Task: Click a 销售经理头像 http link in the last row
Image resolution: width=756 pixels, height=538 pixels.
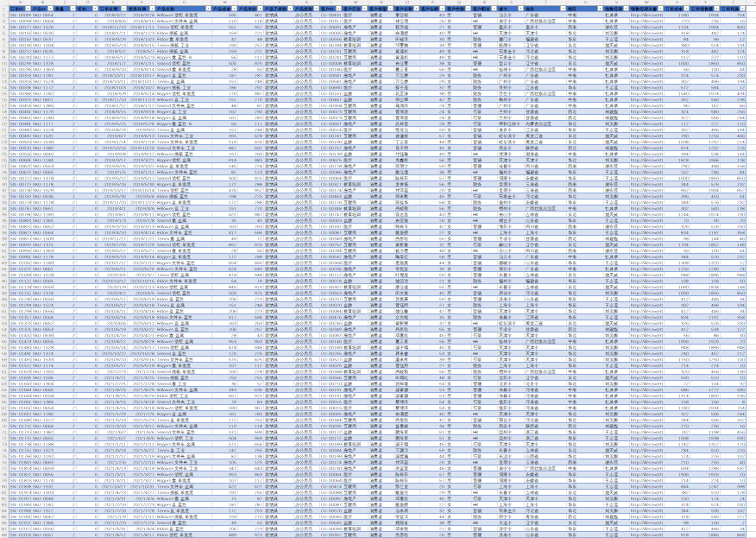Action: (x=649, y=535)
